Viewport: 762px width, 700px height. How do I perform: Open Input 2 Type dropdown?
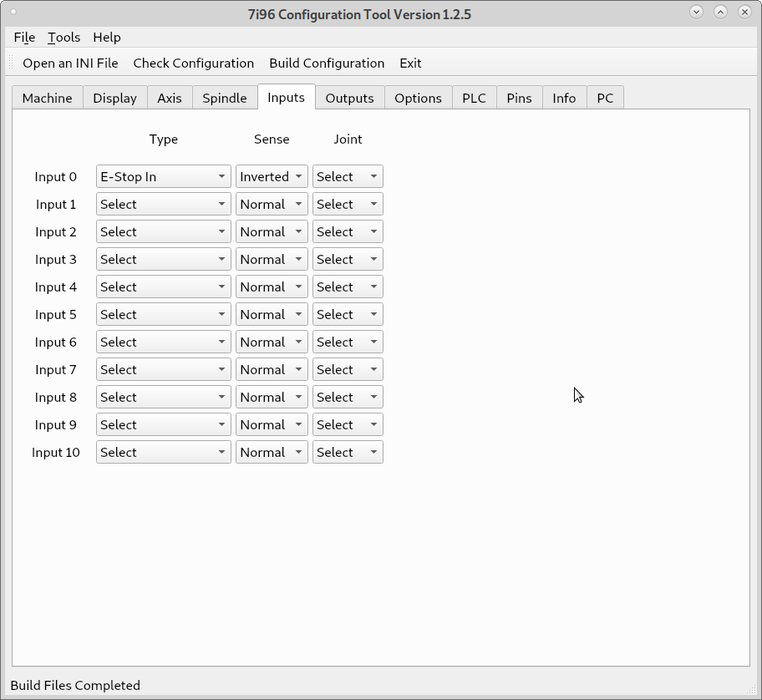point(163,231)
